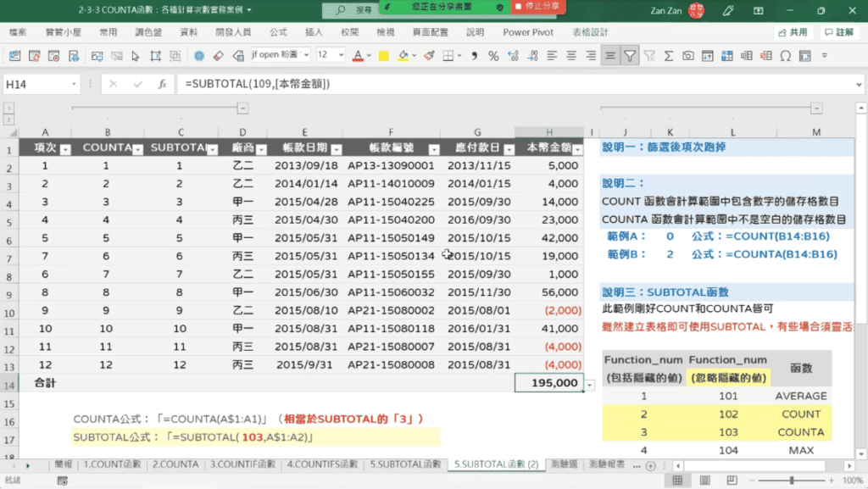Open the 帳款編號 filter dropdown

pyautogui.click(x=434, y=149)
